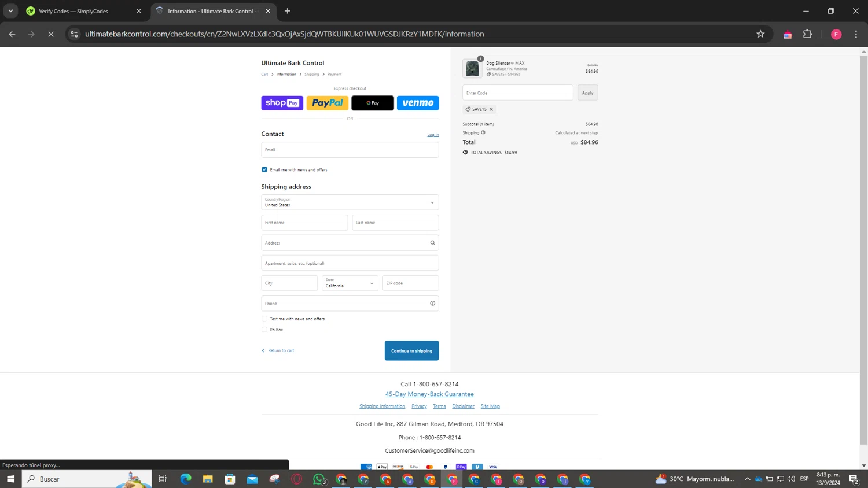The height and width of the screenshot is (488, 868).
Task: Open the volume control in tray
Action: (x=791, y=479)
